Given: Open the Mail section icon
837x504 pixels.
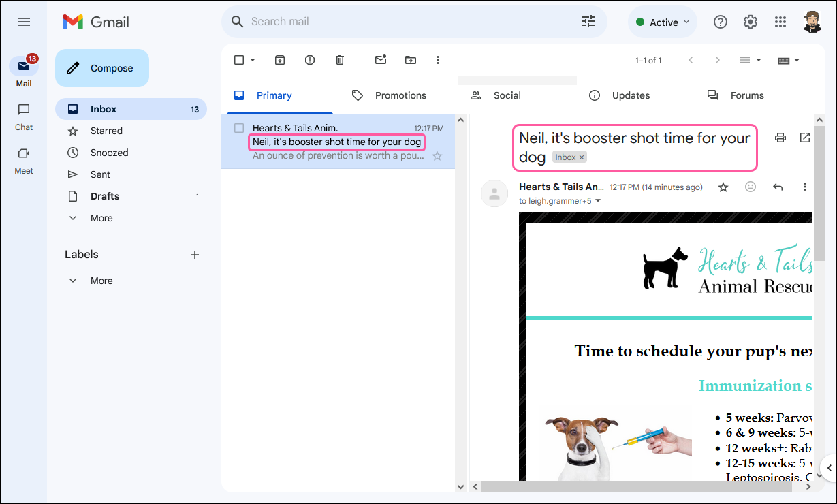Looking at the screenshot, I should click(24, 66).
